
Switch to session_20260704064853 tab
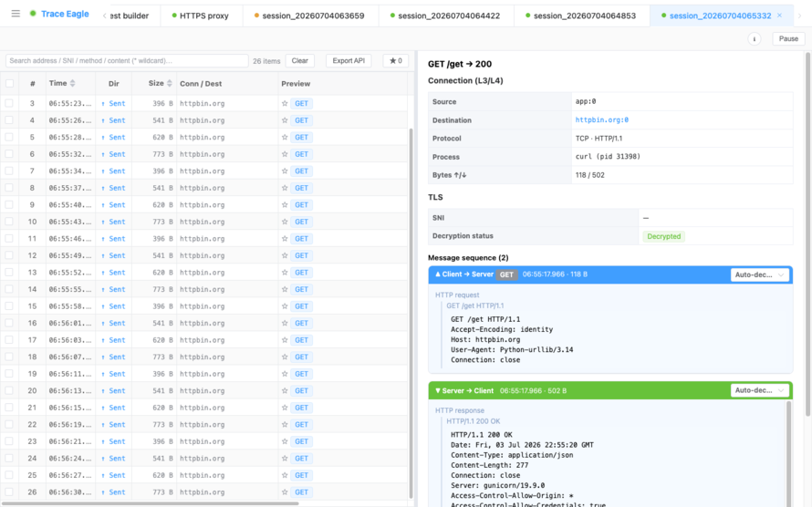[581, 16]
